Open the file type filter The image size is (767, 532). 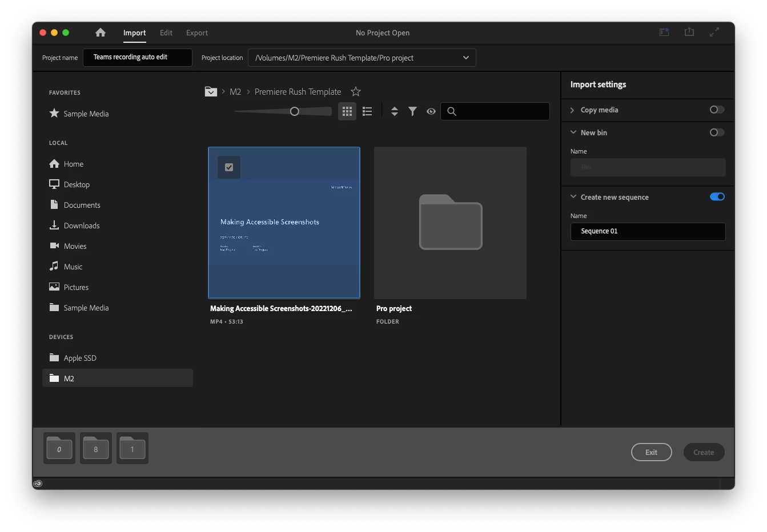coord(412,111)
